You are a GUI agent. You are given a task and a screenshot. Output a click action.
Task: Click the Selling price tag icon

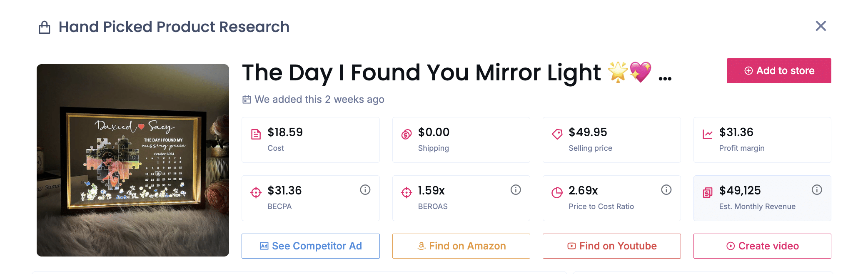(x=557, y=134)
